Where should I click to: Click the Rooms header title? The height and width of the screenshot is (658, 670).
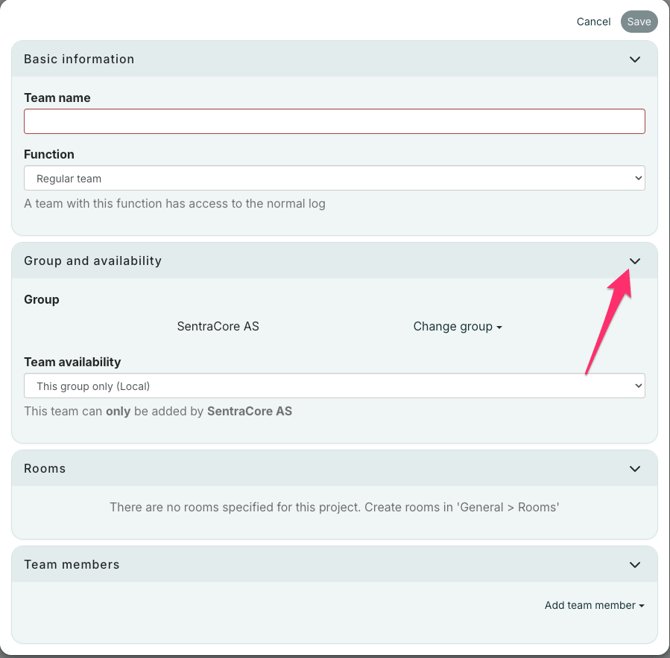pyautogui.click(x=45, y=469)
